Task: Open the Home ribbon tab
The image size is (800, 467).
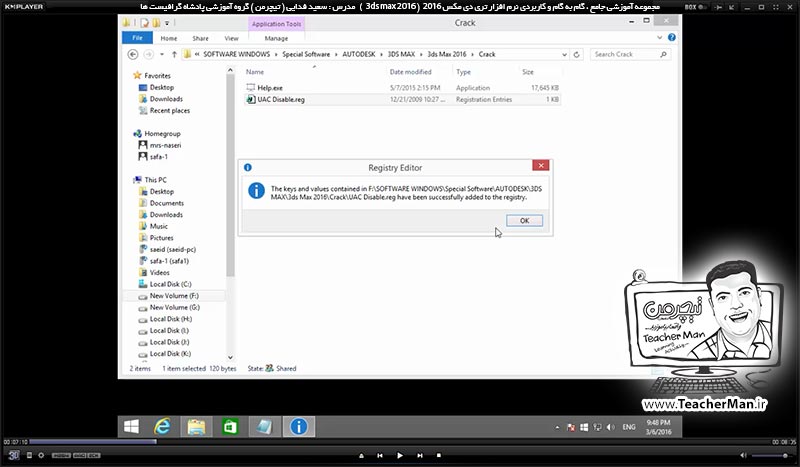Action: click(x=169, y=38)
